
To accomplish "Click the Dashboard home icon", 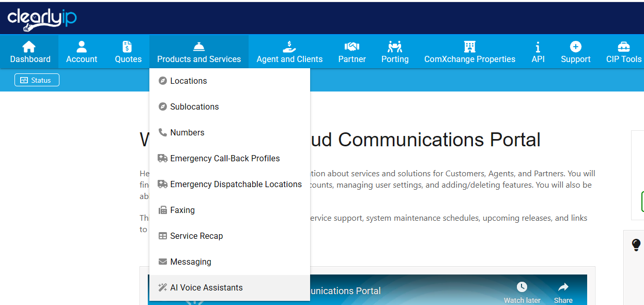I will click(29, 47).
